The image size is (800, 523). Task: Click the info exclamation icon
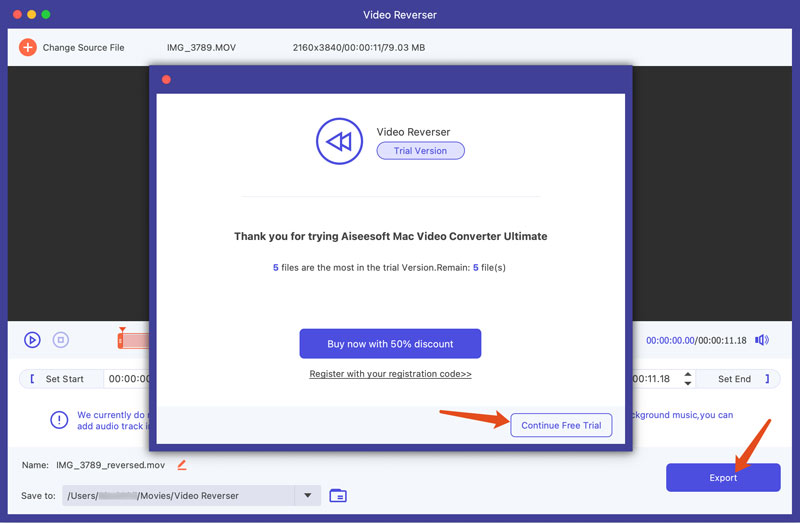(59, 420)
